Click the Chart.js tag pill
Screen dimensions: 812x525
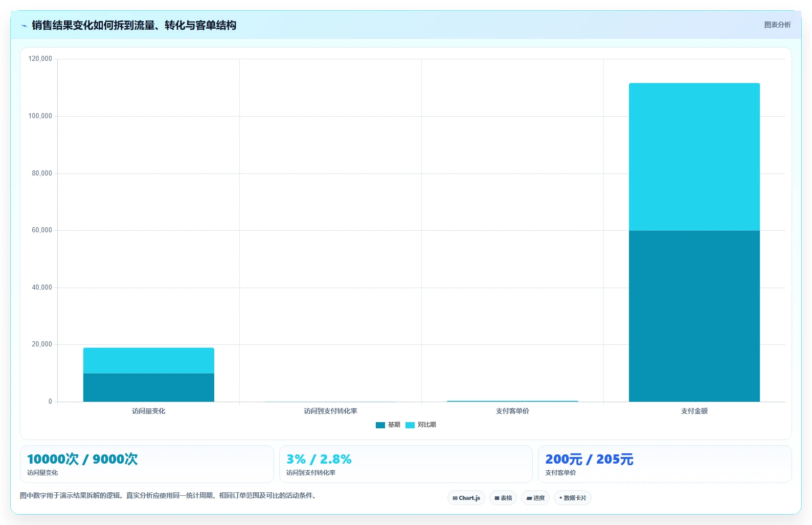click(466, 498)
